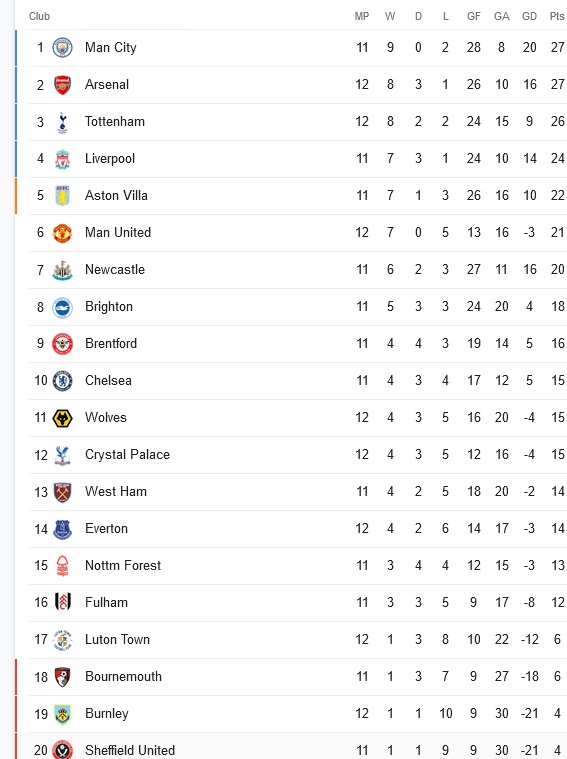This screenshot has width=567, height=759.
Task: Click the Everton club crest
Action: [x=62, y=529]
